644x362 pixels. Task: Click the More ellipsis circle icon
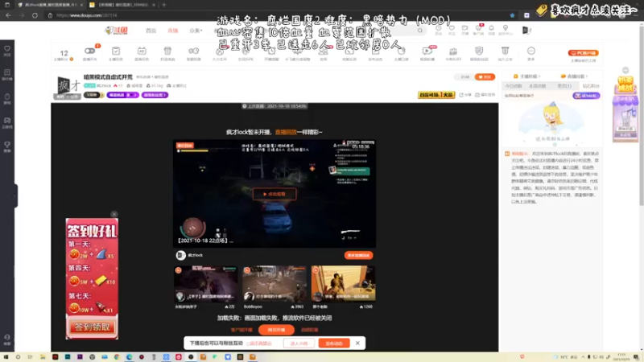[x=531, y=51]
